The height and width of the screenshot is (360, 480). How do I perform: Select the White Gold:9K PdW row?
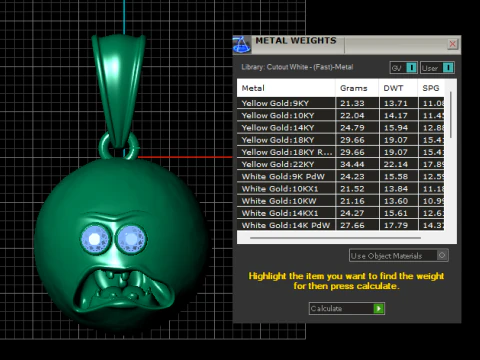coord(340,176)
